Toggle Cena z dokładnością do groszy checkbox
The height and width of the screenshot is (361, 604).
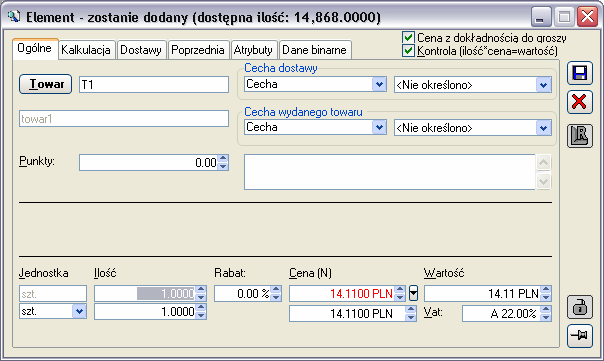[x=408, y=37]
